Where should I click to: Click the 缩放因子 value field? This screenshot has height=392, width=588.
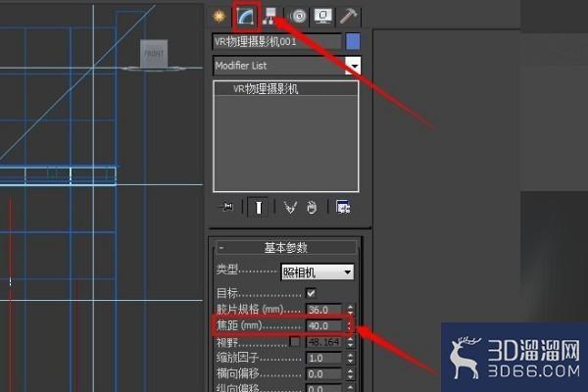[324, 358]
